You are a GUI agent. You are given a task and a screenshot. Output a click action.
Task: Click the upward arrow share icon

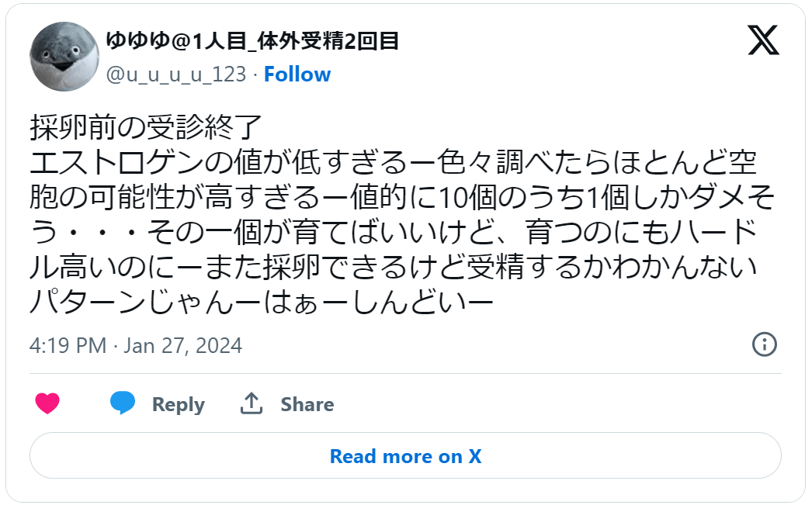[x=252, y=403]
